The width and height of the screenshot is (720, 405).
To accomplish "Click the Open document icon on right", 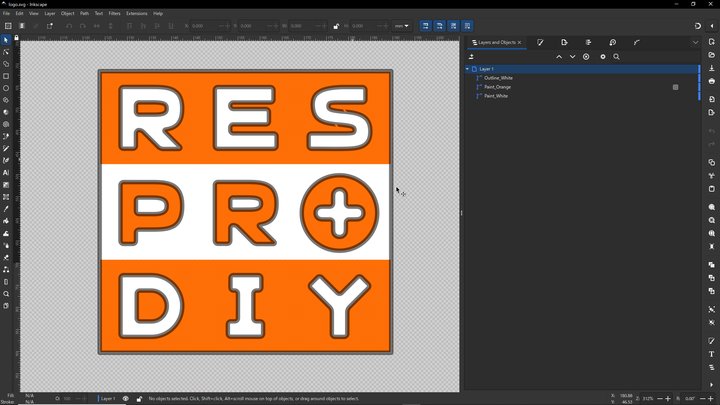I will tap(712, 55).
